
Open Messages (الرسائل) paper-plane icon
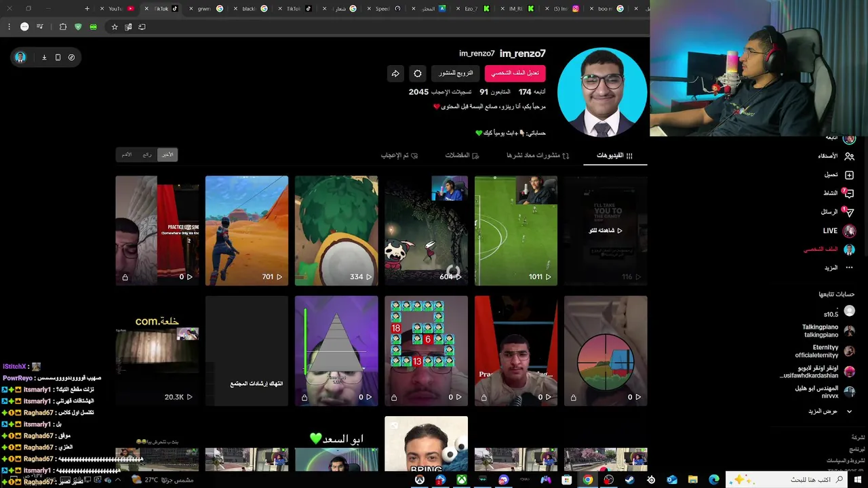click(849, 212)
